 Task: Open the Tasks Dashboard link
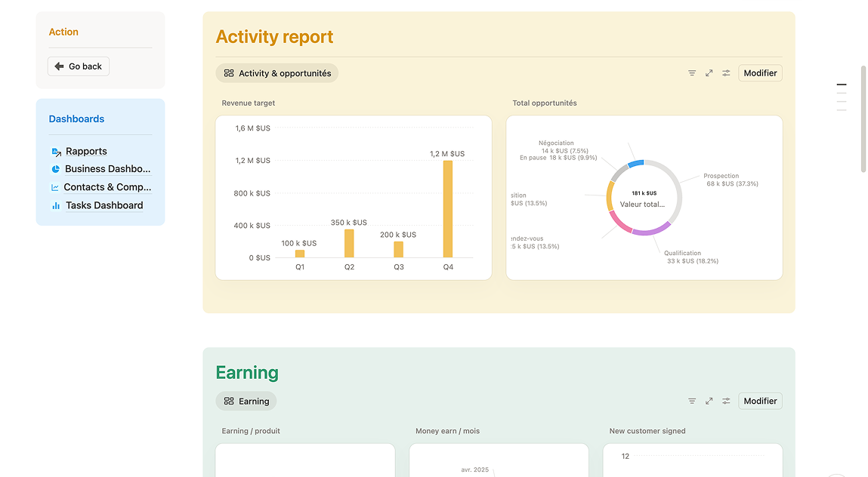click(x=104, y=205)
